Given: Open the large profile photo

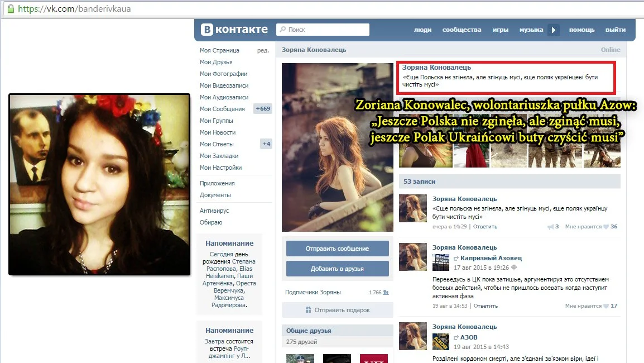Looking at the screenshot, I should [337, 147].
